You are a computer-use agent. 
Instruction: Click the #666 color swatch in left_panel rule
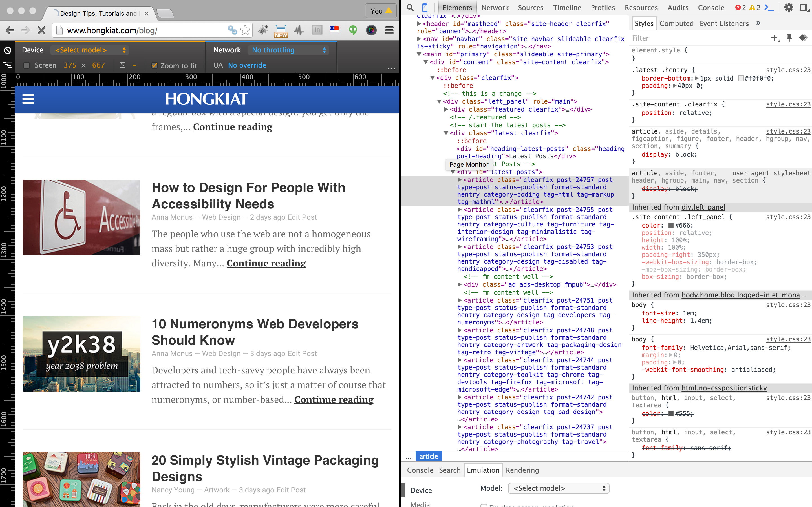point(671,225)
